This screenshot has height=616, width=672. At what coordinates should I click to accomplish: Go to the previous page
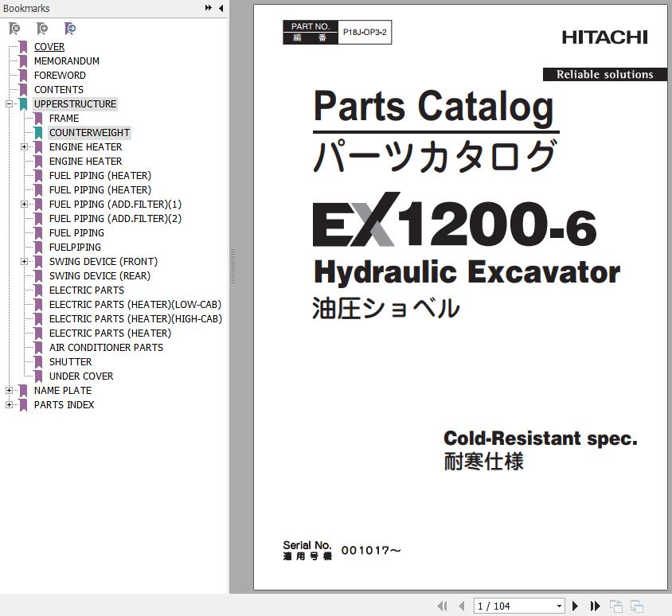(462, 606)
